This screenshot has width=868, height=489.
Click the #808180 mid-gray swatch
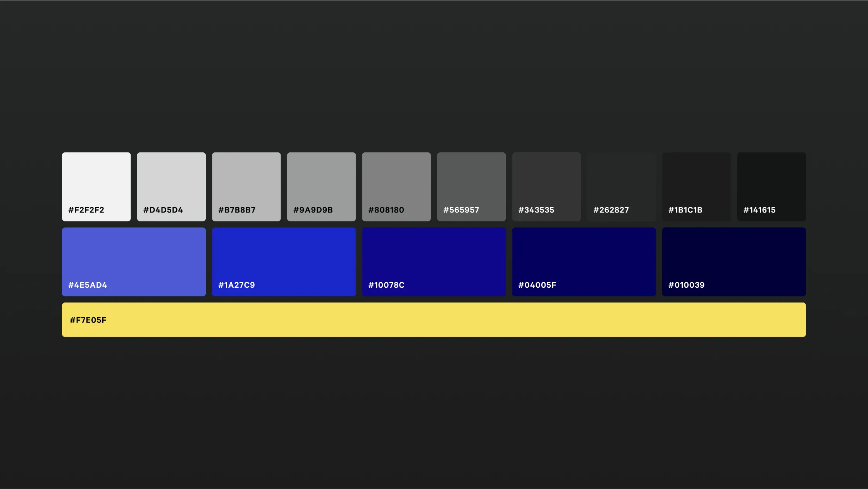pyautogui.click(x=396, y=182)
